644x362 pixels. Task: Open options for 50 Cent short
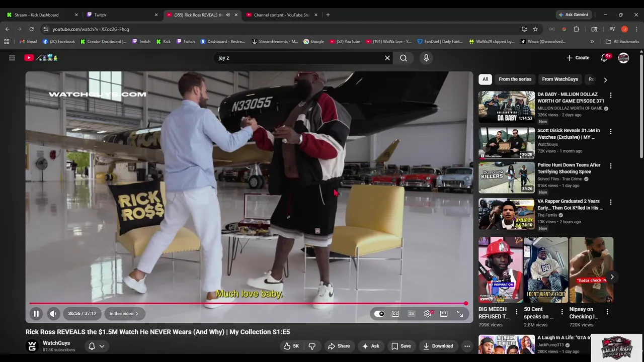click(x=562, y=312)
